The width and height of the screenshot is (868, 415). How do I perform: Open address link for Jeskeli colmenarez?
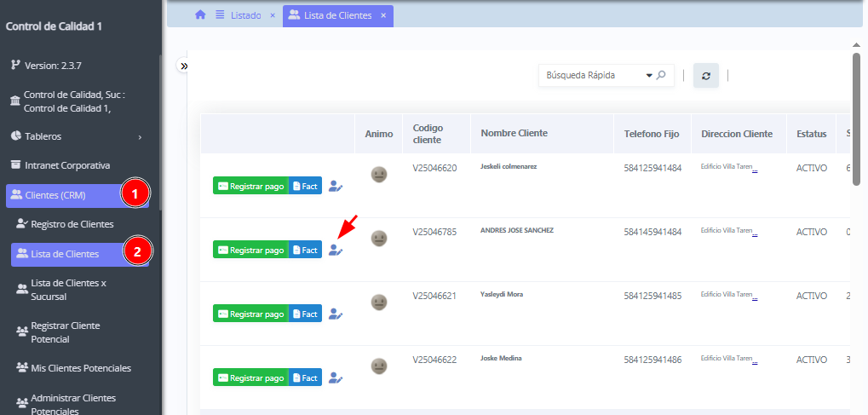[x=728, y=168]
